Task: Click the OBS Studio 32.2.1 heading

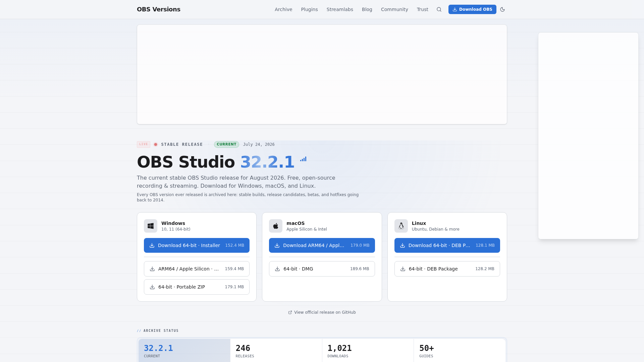Action: (216, 162)
